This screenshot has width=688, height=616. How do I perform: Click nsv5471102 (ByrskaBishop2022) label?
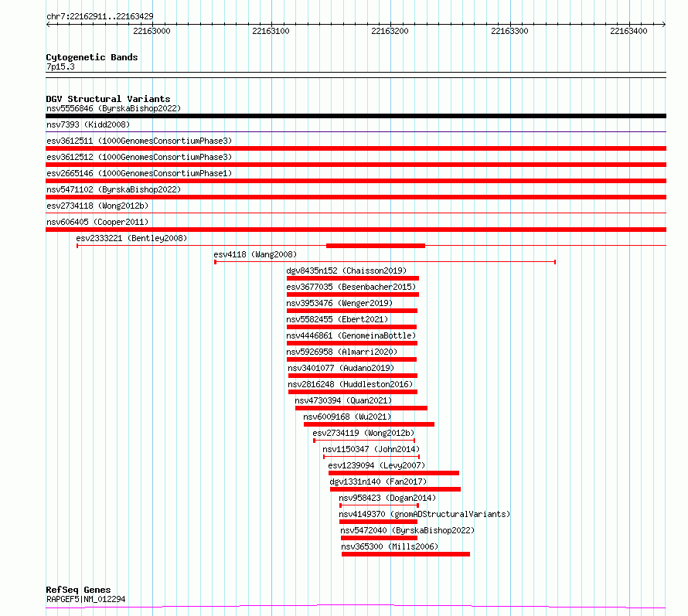coord(114,189)
